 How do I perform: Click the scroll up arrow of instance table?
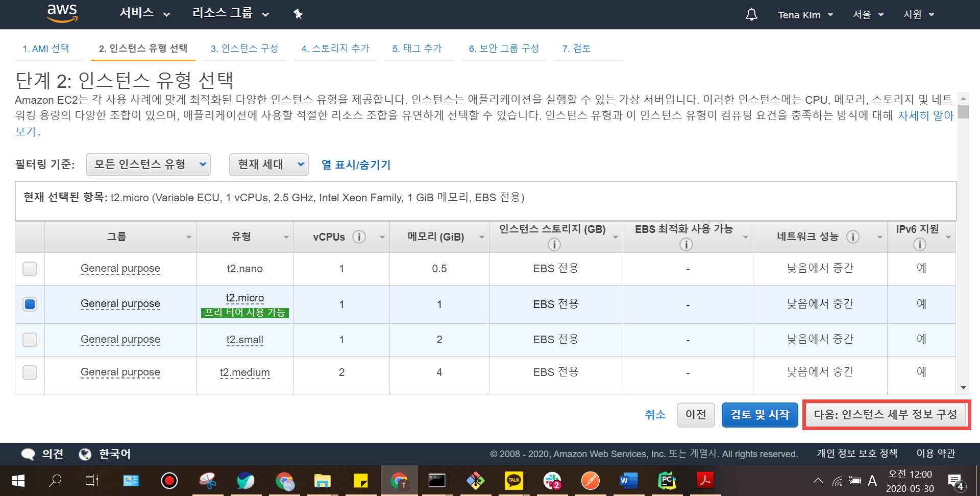coord(963,98)
